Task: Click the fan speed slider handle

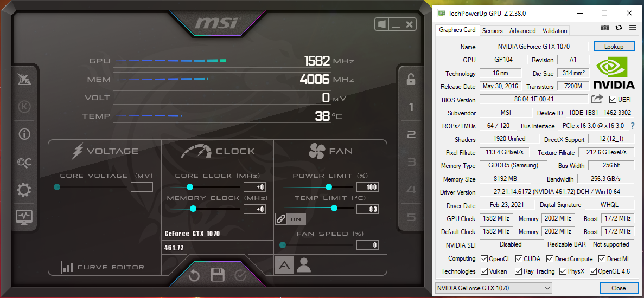Action: 283,245
